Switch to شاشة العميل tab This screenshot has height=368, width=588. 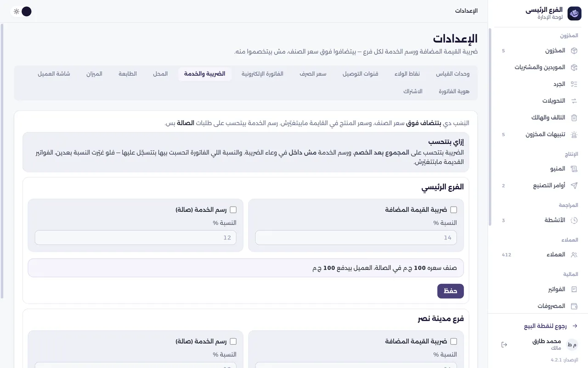pyautogui.click(x=54, y=74)
